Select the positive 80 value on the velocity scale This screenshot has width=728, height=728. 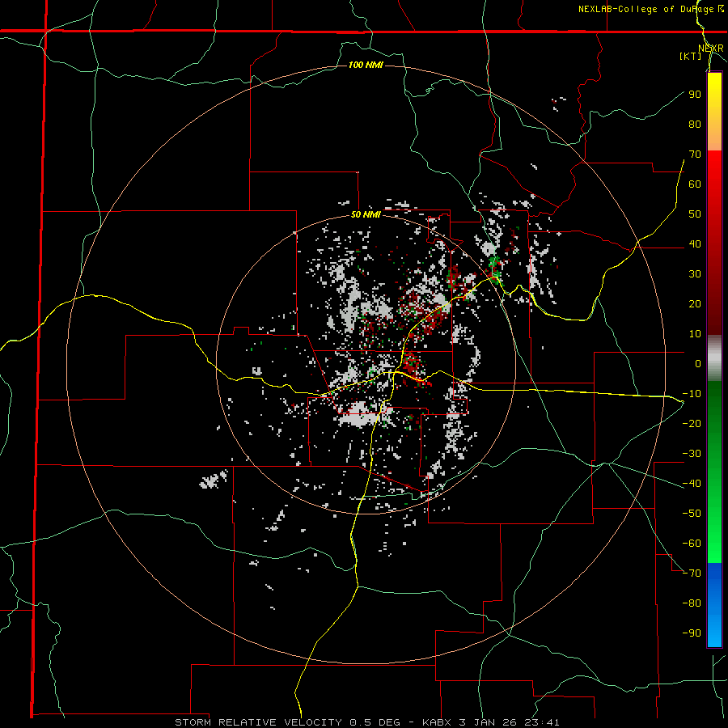[x=695, y=124]
